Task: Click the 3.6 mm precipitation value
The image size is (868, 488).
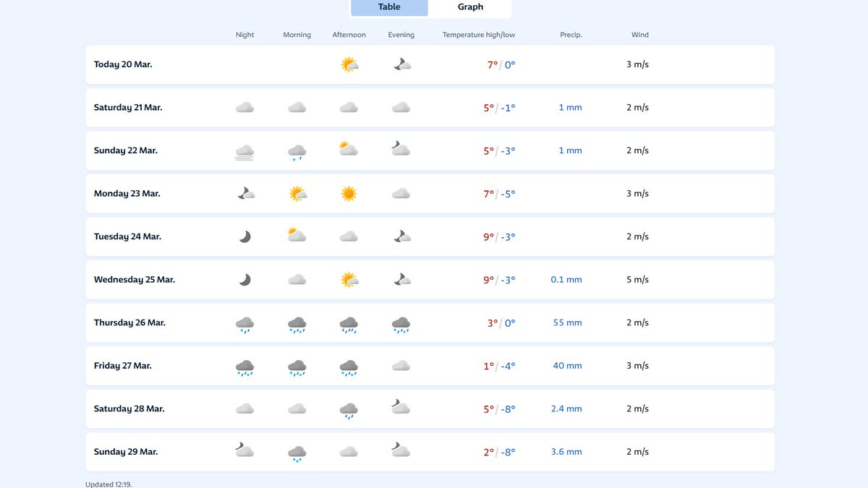Action: tap(566, 452)
